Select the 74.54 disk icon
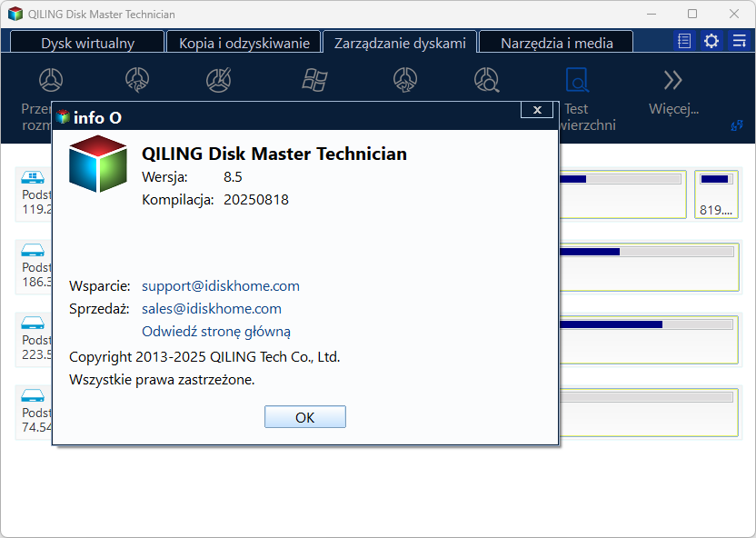This screenshot has height=538, width=756. pos(33,395)
